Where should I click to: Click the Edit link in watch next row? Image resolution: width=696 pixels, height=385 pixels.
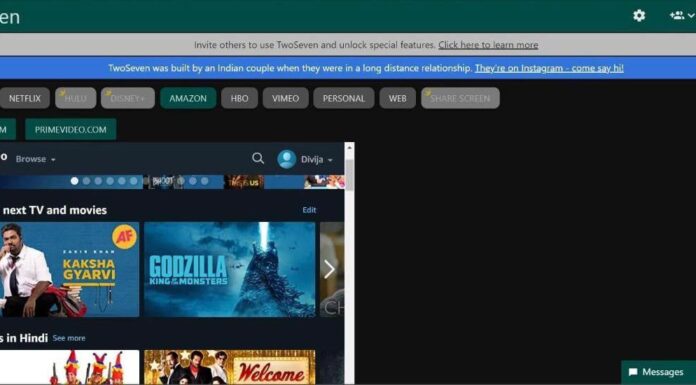[309, 210]
